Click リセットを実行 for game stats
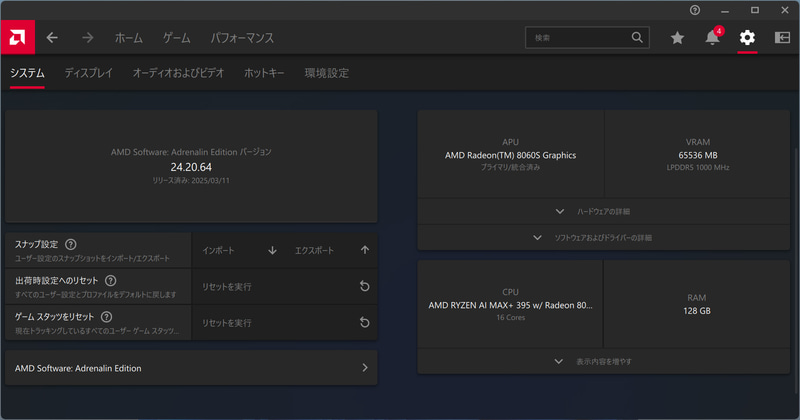800x420 pixels. 227,323
